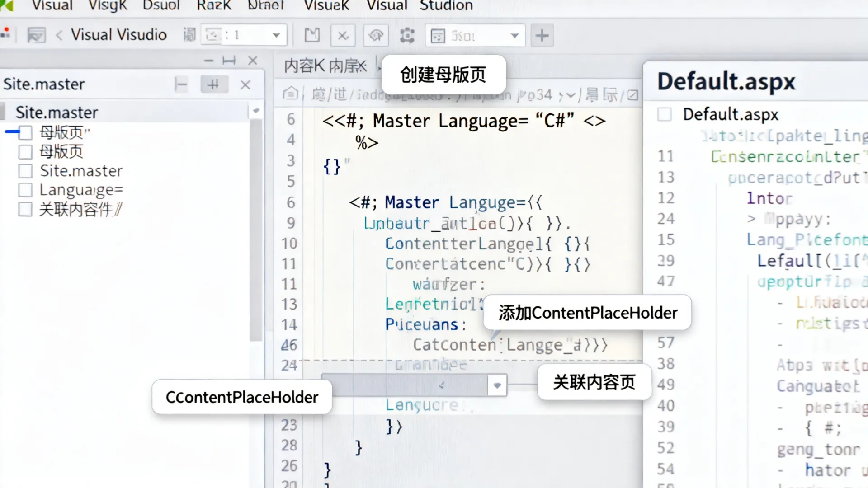
Task: Click the pin icon in Site.master header
Action: [x=214, y=84]
